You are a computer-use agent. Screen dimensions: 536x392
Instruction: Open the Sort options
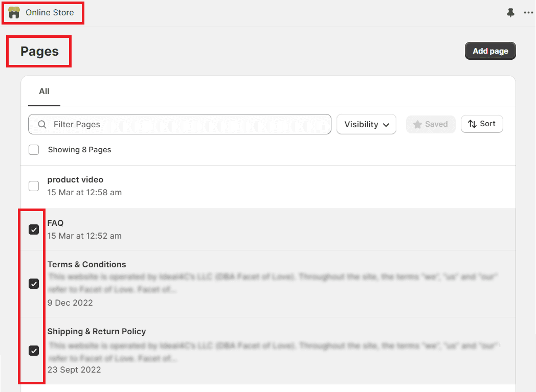[482, 124]
